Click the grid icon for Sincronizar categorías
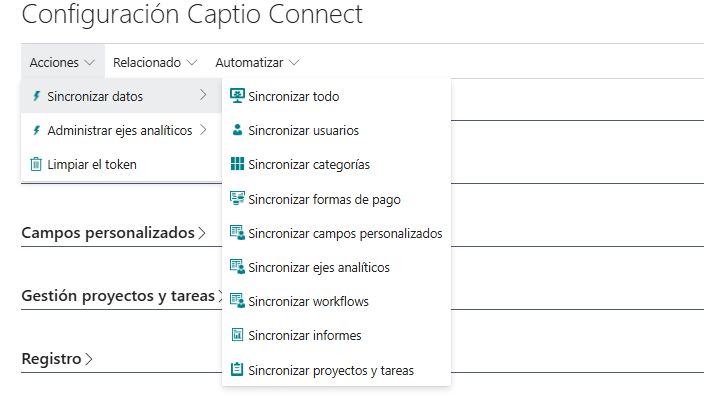This screenshot has width=704, height=405. pos(237,164)
